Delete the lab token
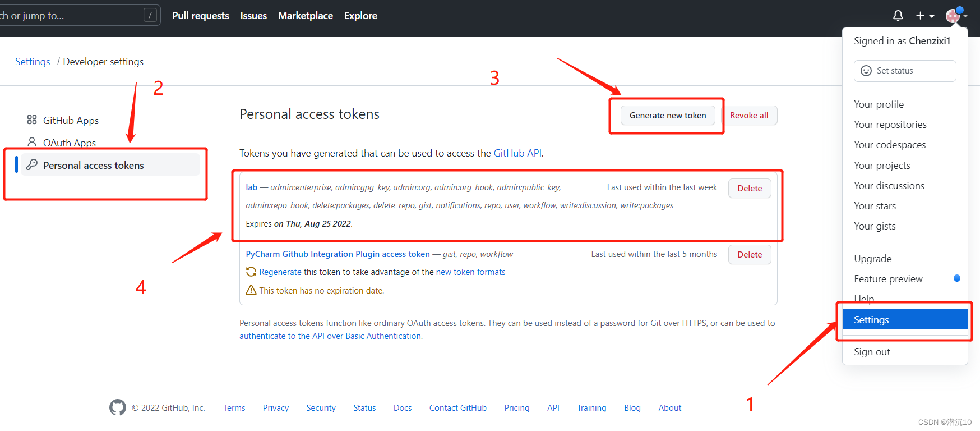The width and height of the screenshot is (980, 431). point(750,189)
